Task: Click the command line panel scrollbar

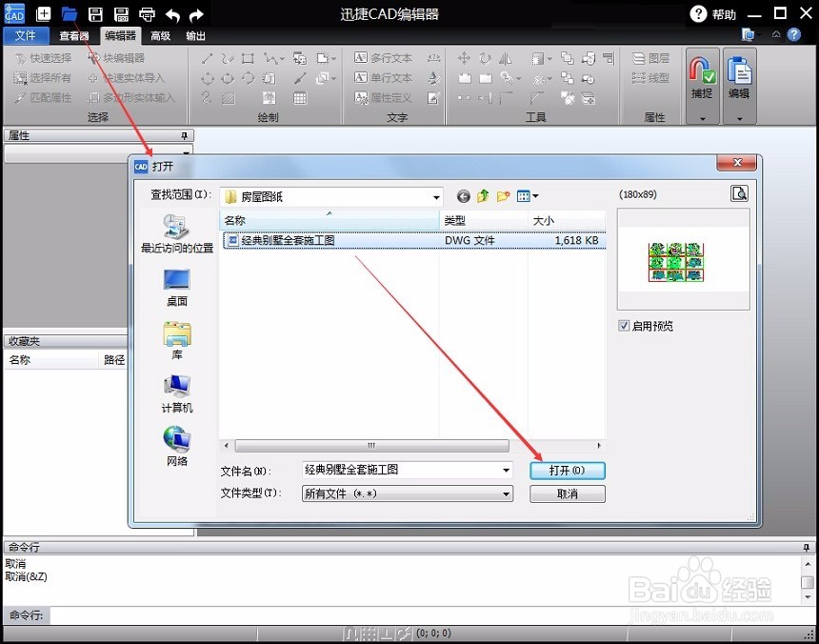Action: coord(808,580)
